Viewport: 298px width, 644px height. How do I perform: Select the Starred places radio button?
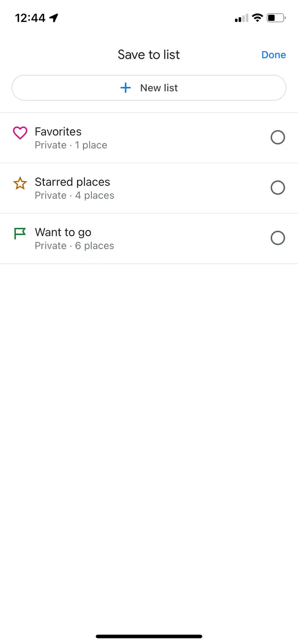coord(278,188)
